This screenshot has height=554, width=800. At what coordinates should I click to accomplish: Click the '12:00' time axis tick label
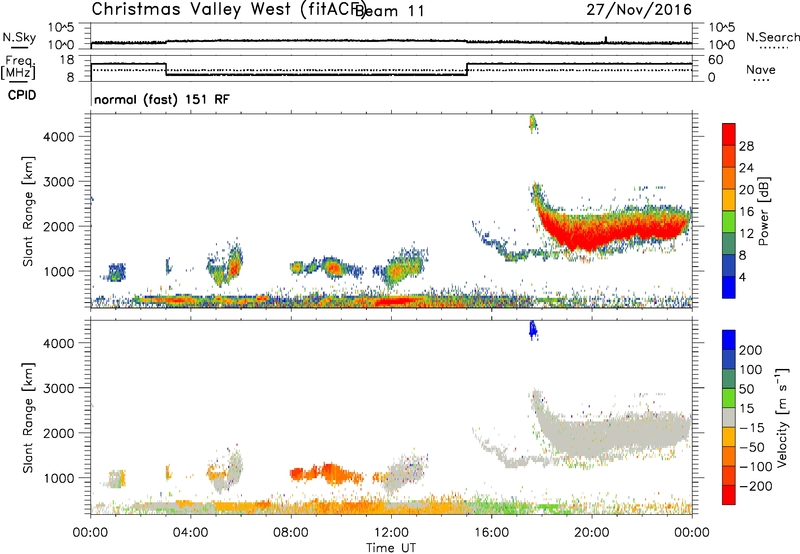pos(391,533)
